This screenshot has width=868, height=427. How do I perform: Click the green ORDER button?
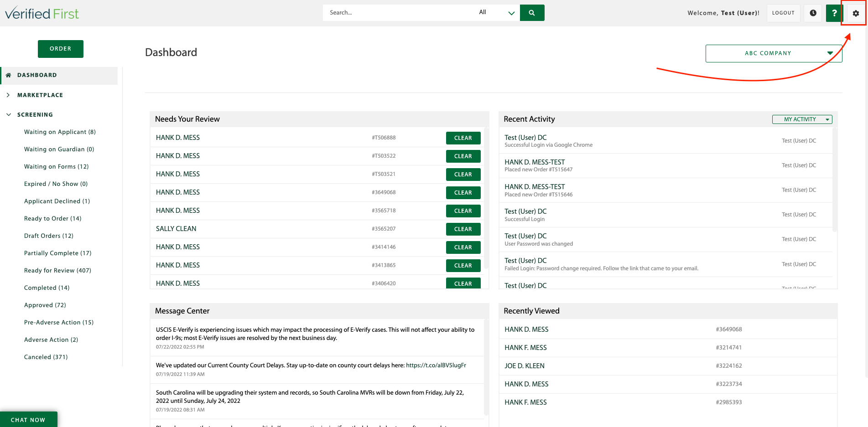(x=61, y=49)
